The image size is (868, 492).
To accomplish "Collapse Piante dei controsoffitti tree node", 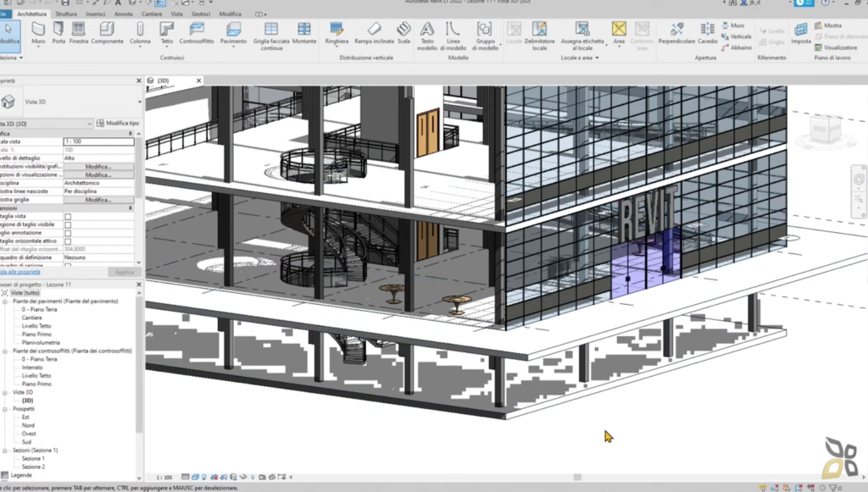I will (x=5, y=351).
